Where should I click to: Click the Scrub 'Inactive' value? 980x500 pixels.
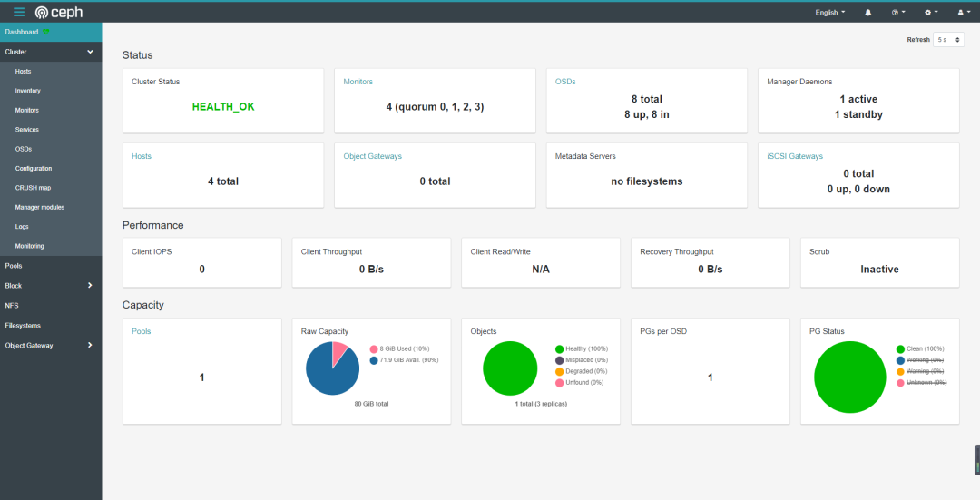click(x=880, y=270)
